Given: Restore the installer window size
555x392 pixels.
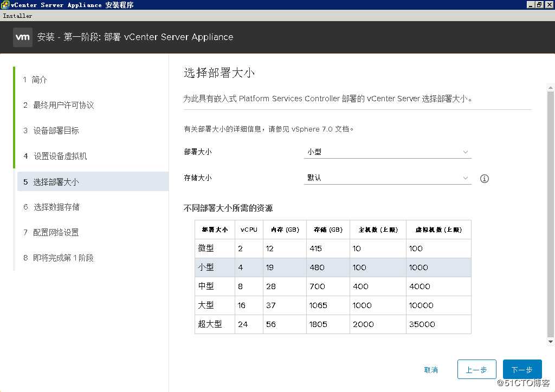Looking at the screenshot, I should [539, 4].
